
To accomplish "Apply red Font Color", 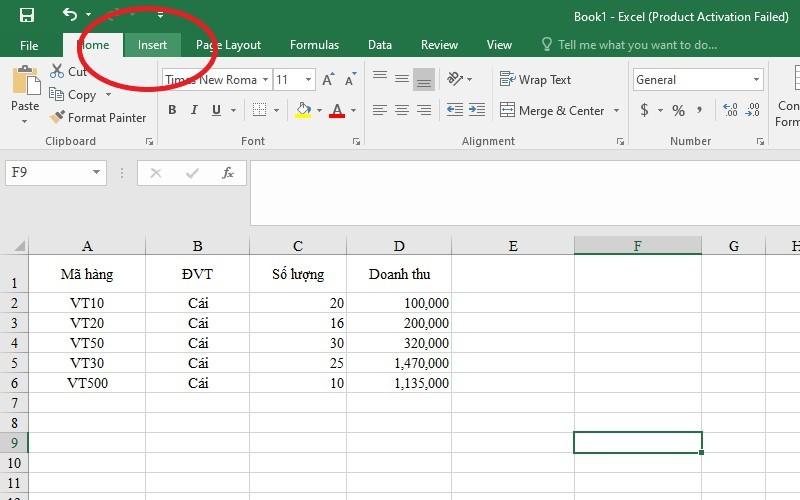I will pos(337,110).
